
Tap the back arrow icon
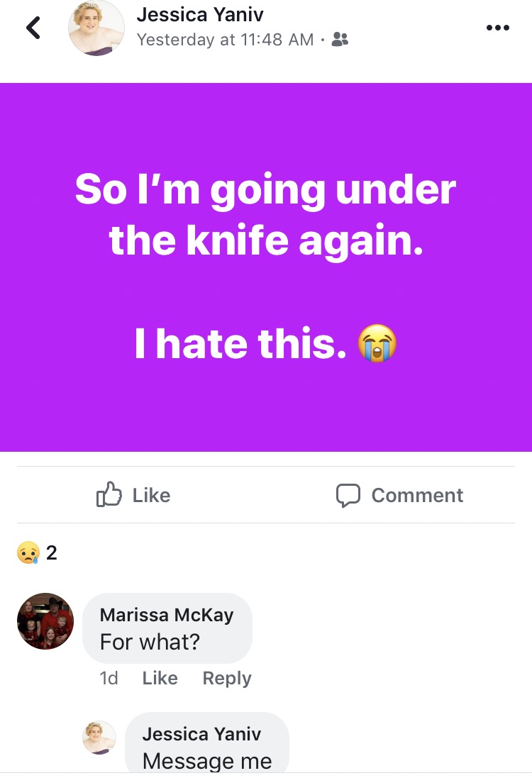coord(33,28)
